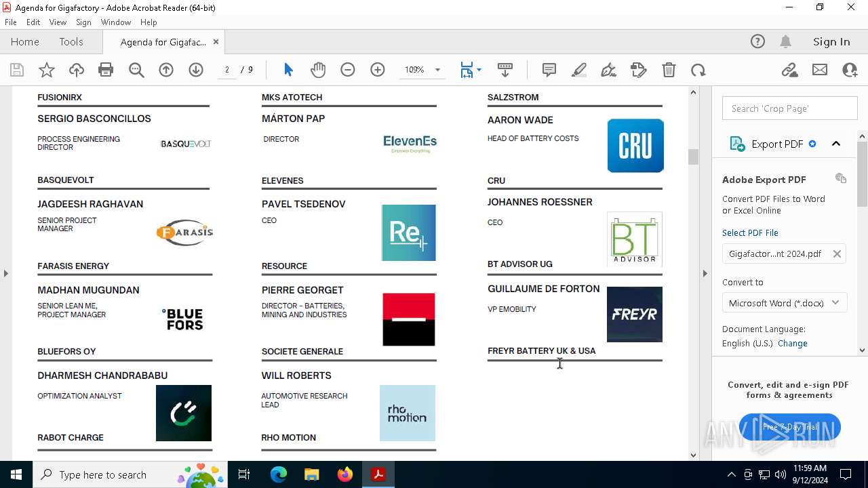Open the find text magnifier tool
868x488 pixels.
click(136, 70)
